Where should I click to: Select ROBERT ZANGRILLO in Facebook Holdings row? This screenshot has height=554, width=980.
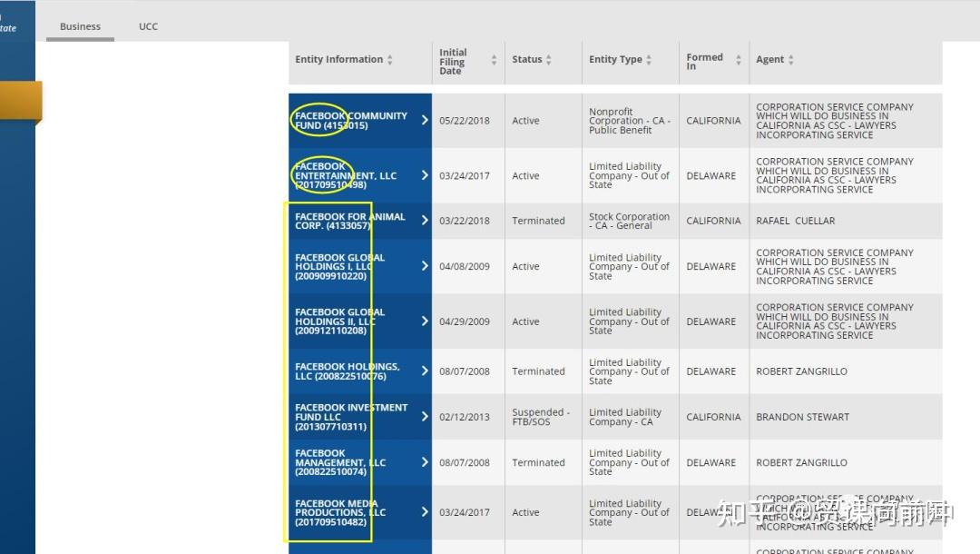coord(802,371)
